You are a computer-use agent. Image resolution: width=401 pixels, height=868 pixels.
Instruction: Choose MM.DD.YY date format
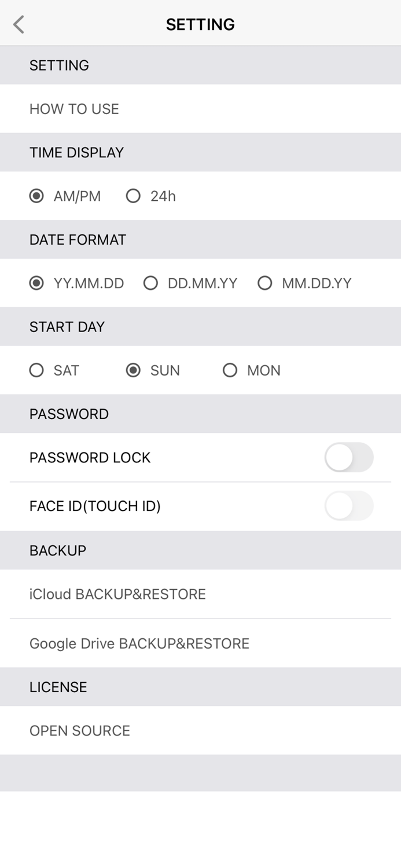pyautogui.click(x=265, y=284)
